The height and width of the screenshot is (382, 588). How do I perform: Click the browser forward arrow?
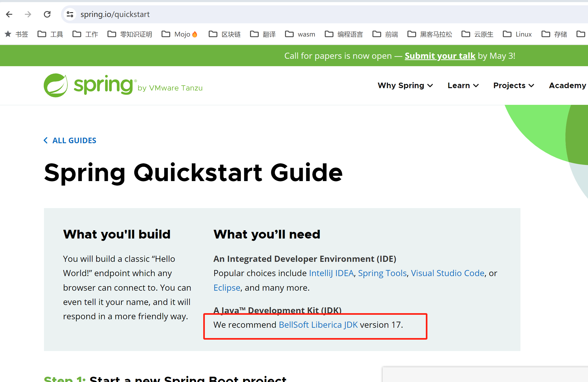28,14
